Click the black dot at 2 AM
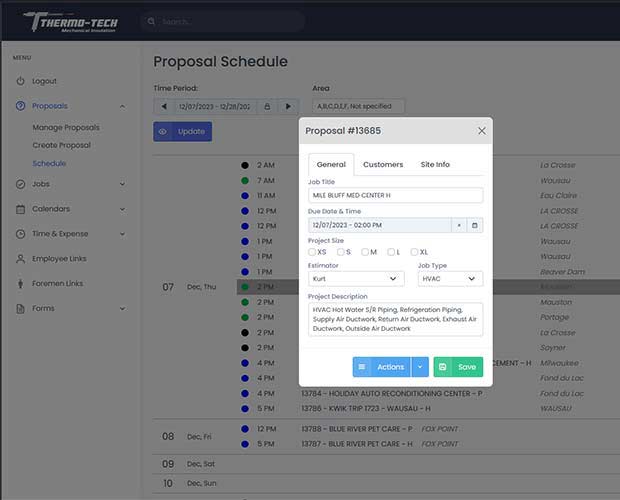This screenshot has width=620, height=500. click(x=245, y=165)
